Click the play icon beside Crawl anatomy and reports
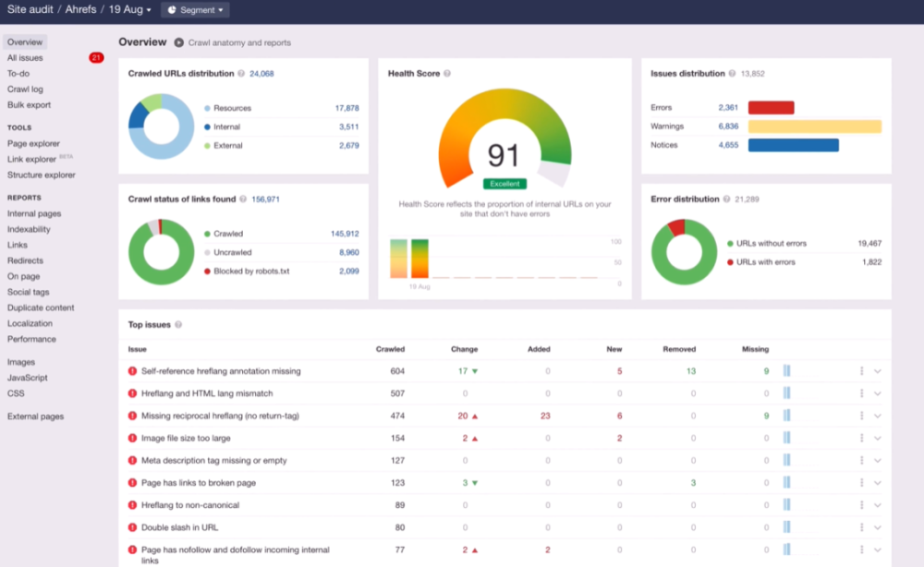The height and width of the screenshot is (567, 924). [x=178, y=42]
